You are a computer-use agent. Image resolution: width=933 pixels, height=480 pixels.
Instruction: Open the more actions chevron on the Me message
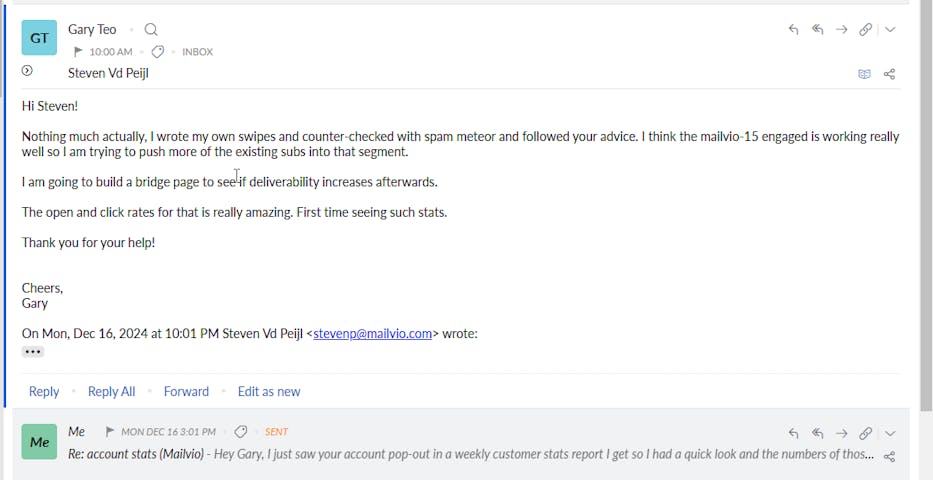[890, 433]
